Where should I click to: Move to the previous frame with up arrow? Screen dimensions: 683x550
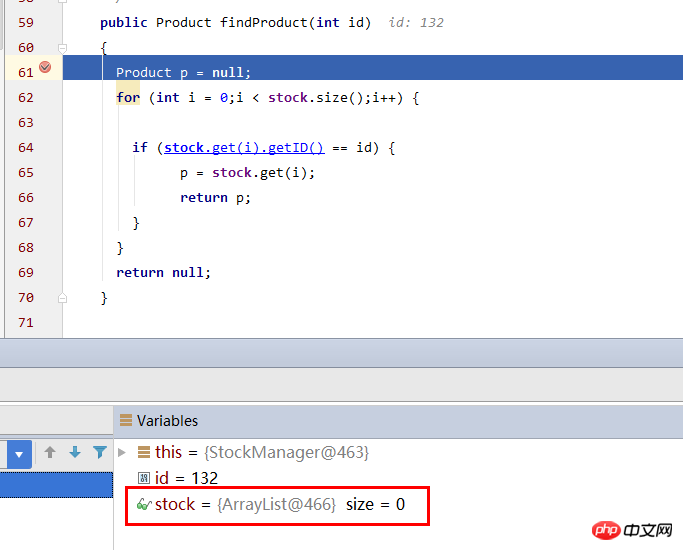(x=50, y=452)
